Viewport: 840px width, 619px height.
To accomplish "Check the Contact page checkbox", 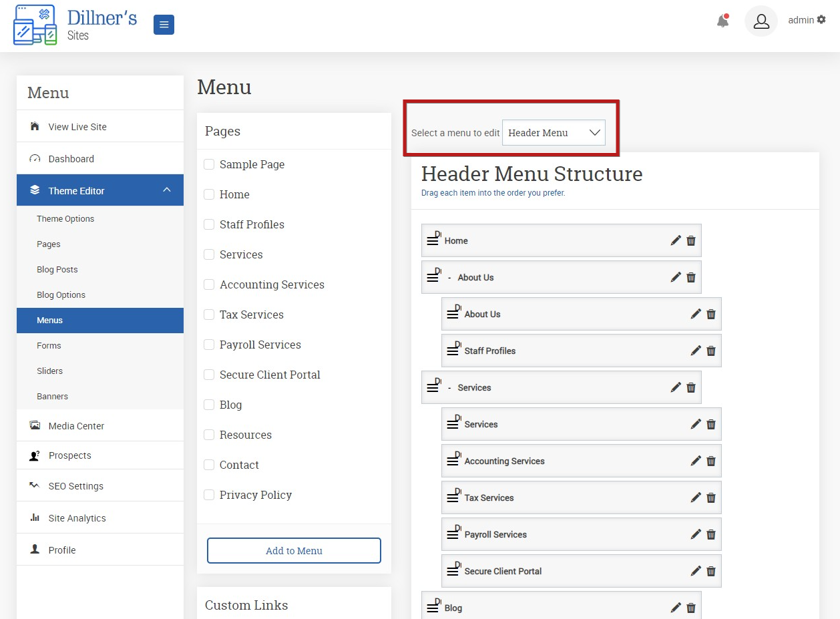I will pos(209,465).
